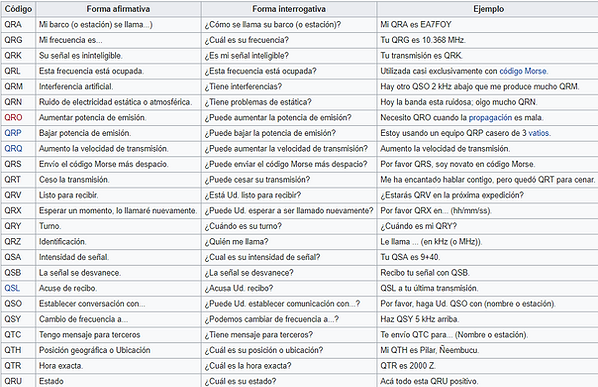Select the QRY code cell
The image size is (598, 387).
18,226
